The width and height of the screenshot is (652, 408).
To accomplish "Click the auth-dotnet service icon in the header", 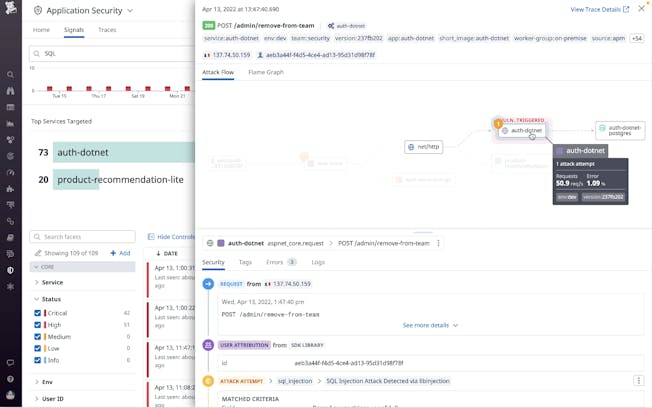I will [x=331, y=26].
